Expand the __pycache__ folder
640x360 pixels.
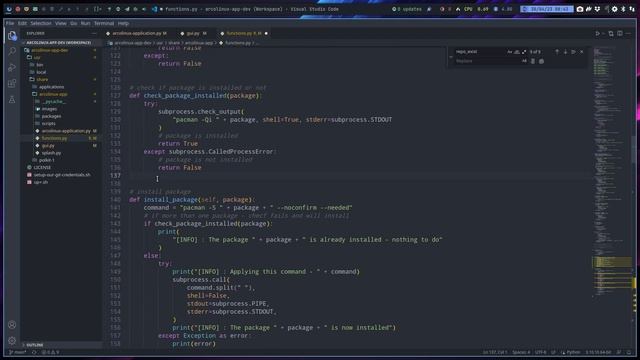pyautogui.click(x=53, y=102)
